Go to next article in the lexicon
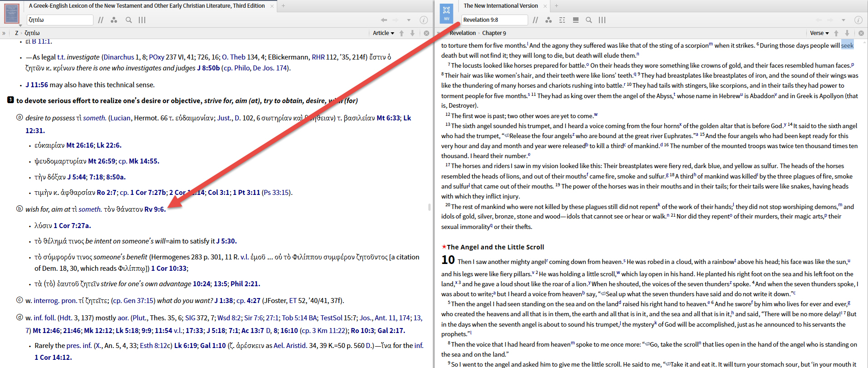Screen dimensions: 868x368 [x=412, y=33]
